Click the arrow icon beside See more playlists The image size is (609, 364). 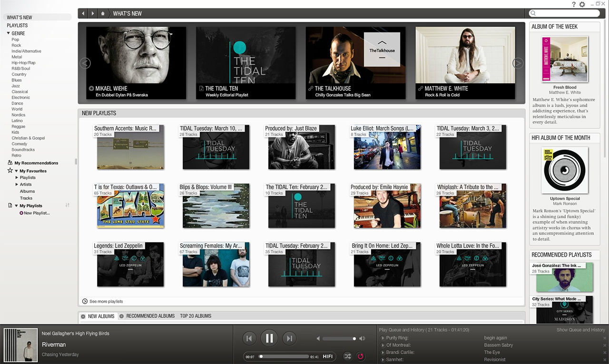(x=85, y=301)
